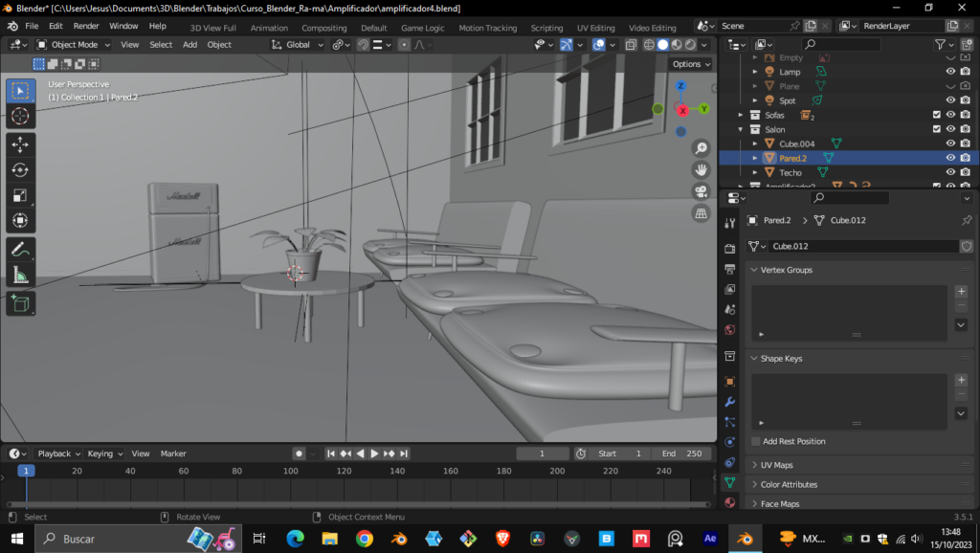Switch to the UV Editing workspace

pos(595,28)
